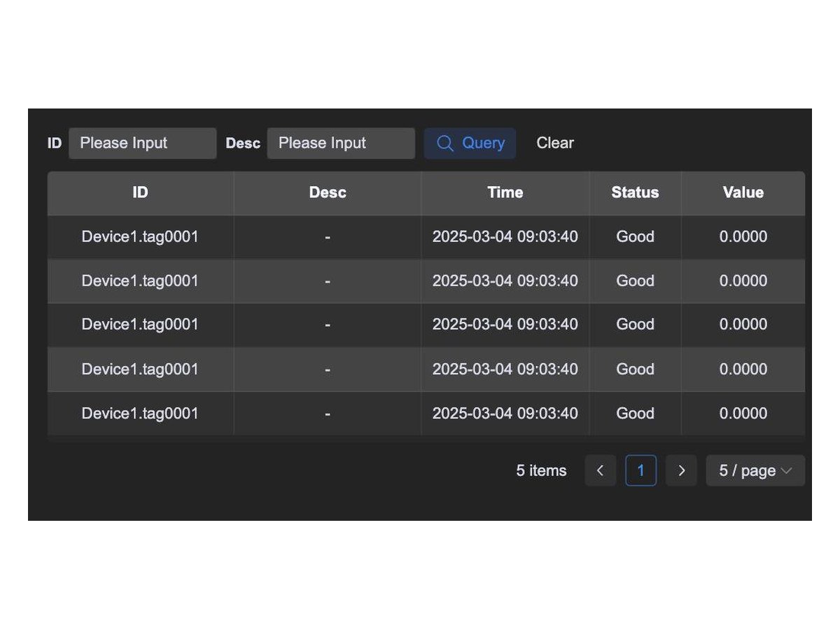The image size is (840, 630).
Task: Go to previous page arrow
Action: click(601, 470)
